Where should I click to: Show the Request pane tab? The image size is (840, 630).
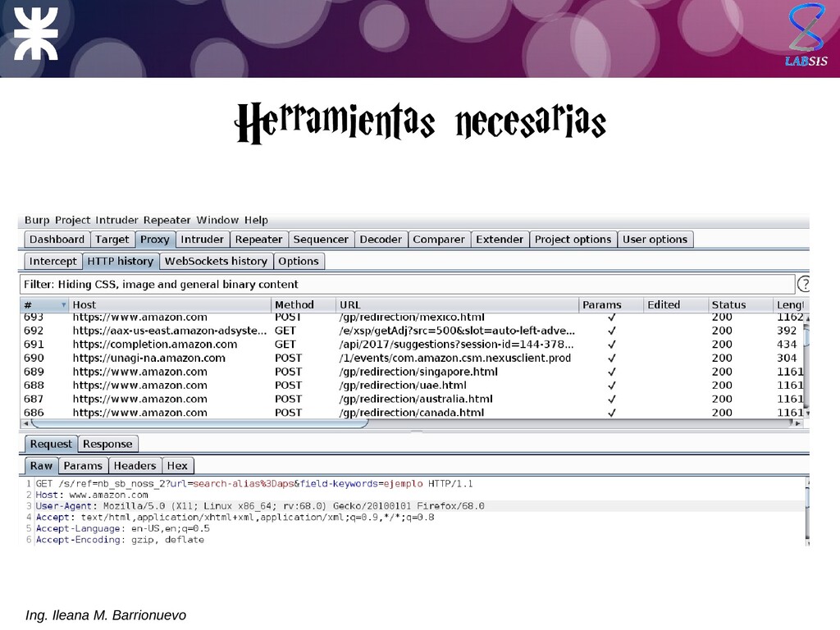click(51, 444)
